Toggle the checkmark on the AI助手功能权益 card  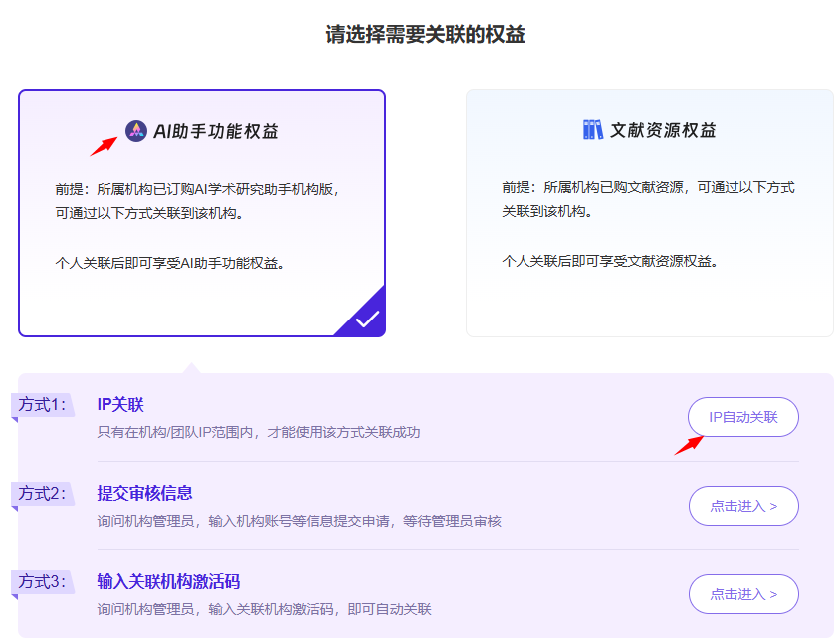(x=366, y=319)
